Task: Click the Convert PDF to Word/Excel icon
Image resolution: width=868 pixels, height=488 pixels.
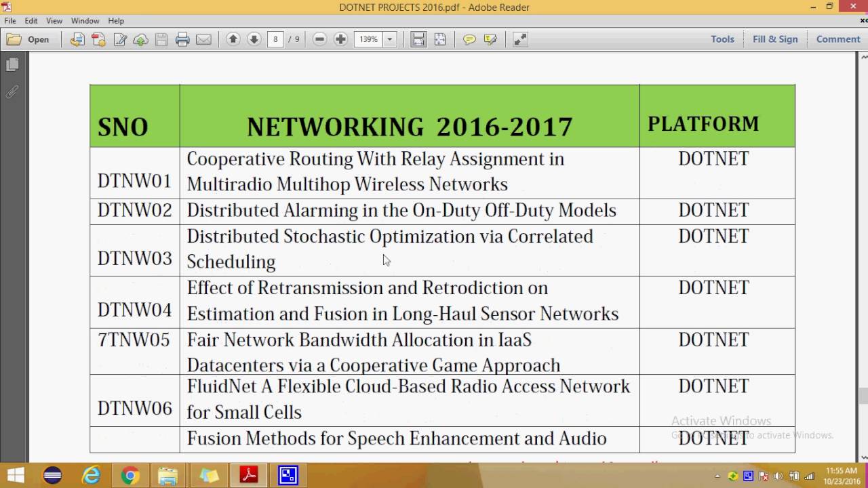Action: click(98, 39)
